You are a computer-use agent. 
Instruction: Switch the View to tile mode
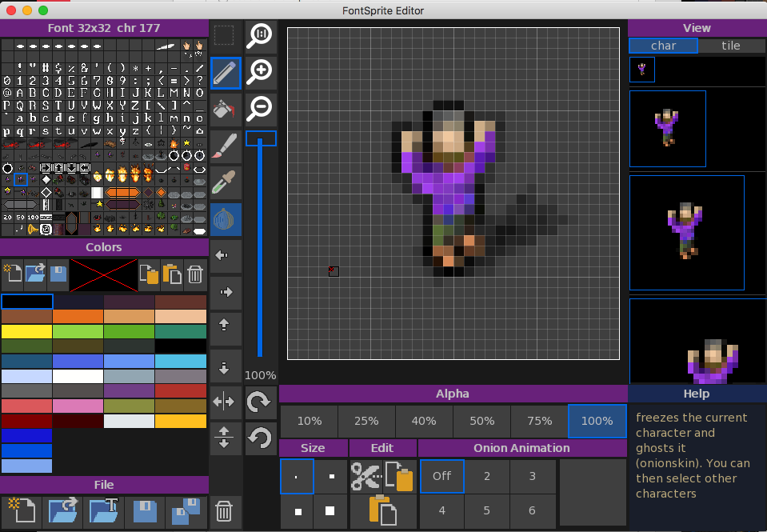[731, 46]
